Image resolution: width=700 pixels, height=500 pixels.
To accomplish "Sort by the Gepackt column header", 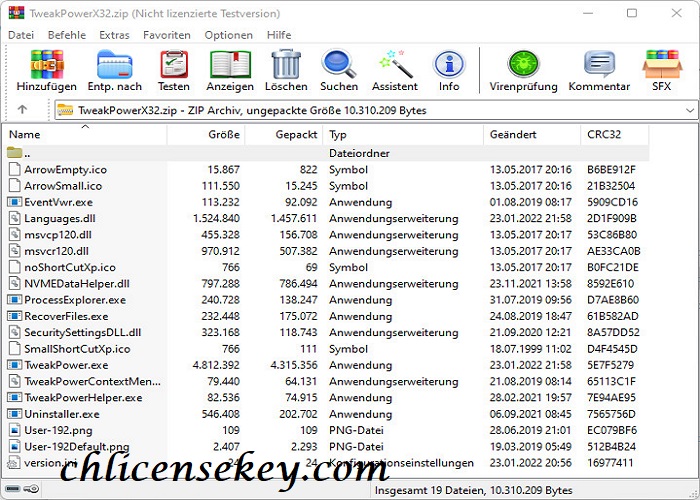I will tap(284, 134).
